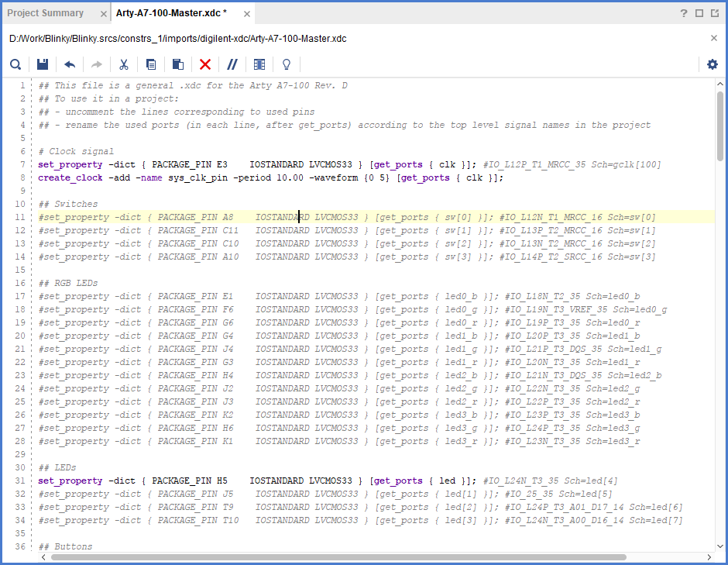The image size is (728, 565).
Task: Save the XDC file with floppy icon
Action: coord(43,64)
